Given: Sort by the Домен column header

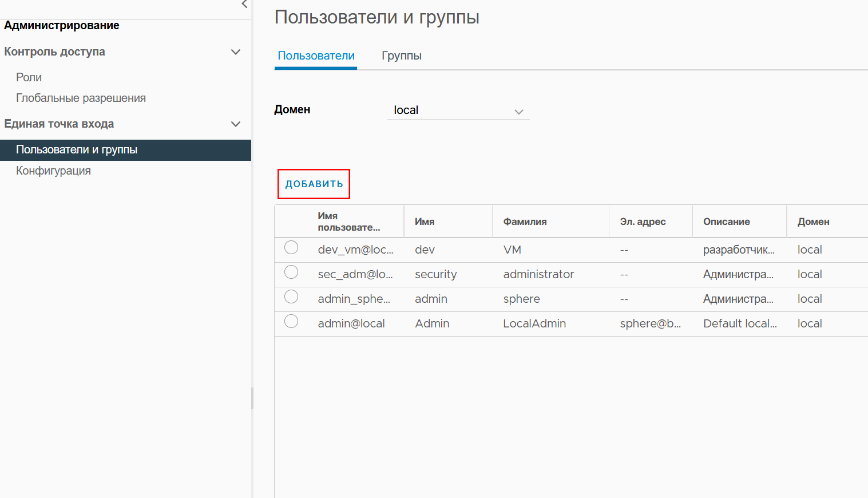Looking at the screenshot, I should coord(813,222).
